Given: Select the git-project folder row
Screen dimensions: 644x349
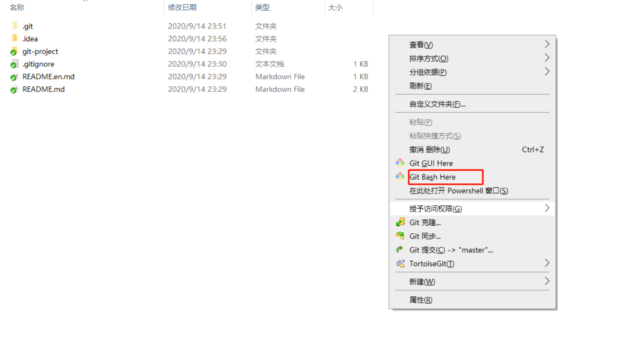Looking at the screenshot, I should point(40,51).
